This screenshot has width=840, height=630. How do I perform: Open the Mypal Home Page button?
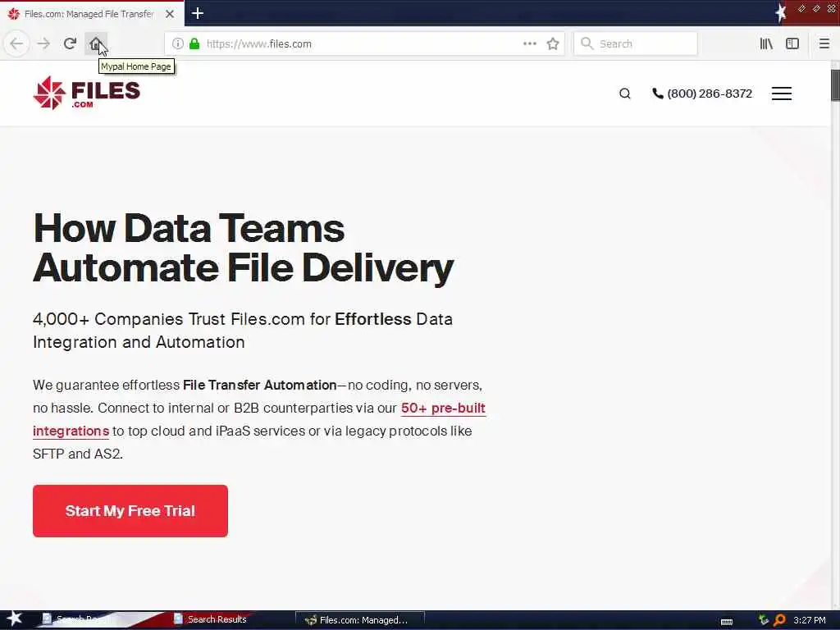[x=95, y=43]
